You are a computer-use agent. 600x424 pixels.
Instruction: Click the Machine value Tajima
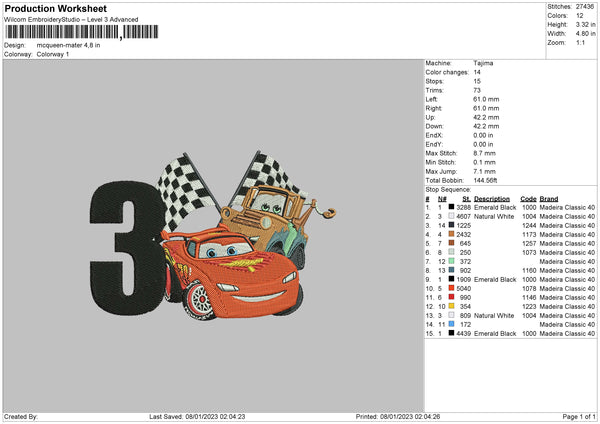point(483,63)
